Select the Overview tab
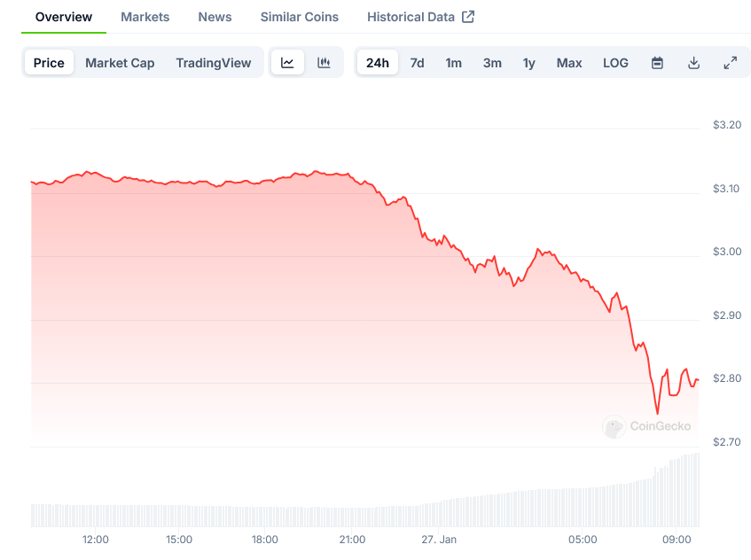This screenshot has width=751, height=560. (x=63, y=17)
